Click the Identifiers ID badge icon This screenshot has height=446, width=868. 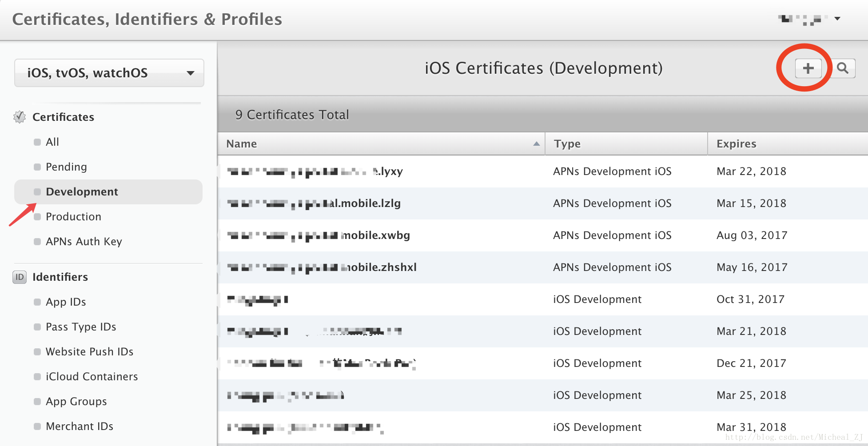point(20,277)
